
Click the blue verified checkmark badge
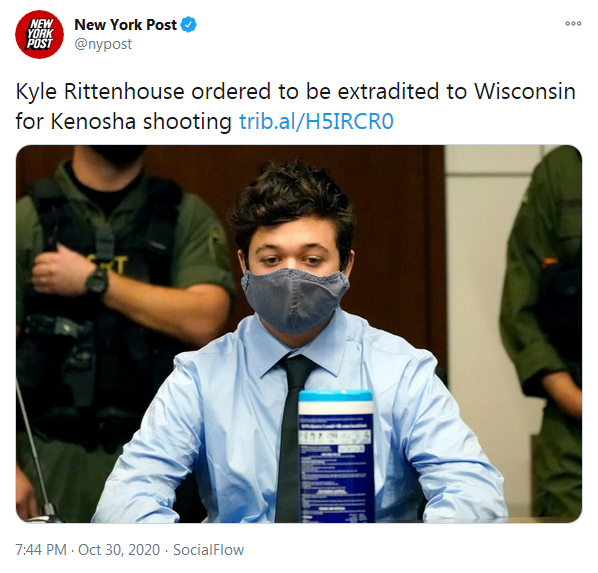coord(189,25)
